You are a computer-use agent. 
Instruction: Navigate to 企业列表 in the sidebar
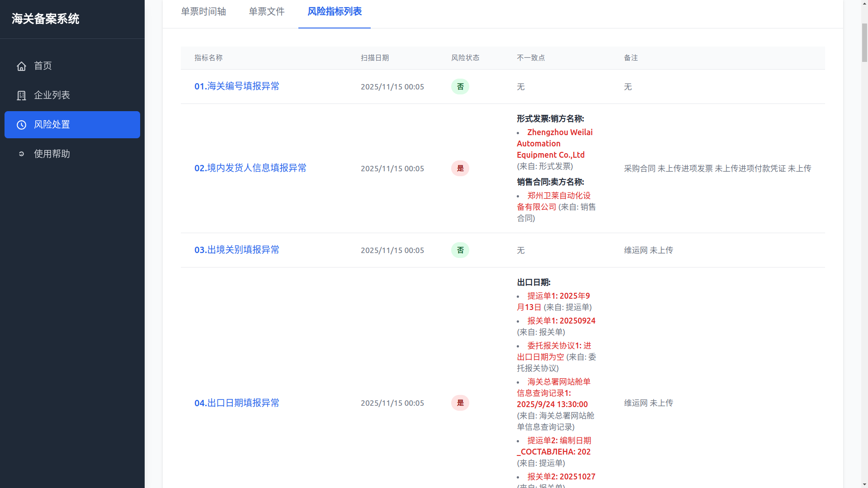point(52,95)
